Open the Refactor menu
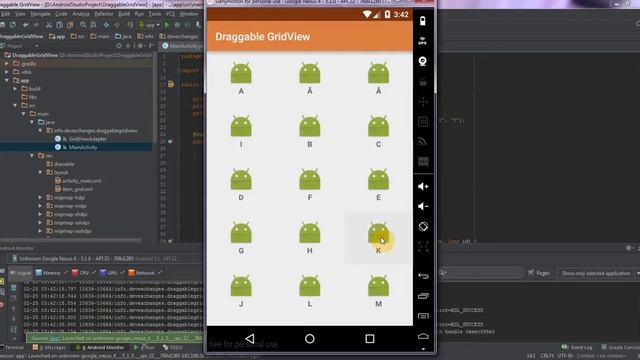The height and width of the screenshot is (360, 640). 104,14
